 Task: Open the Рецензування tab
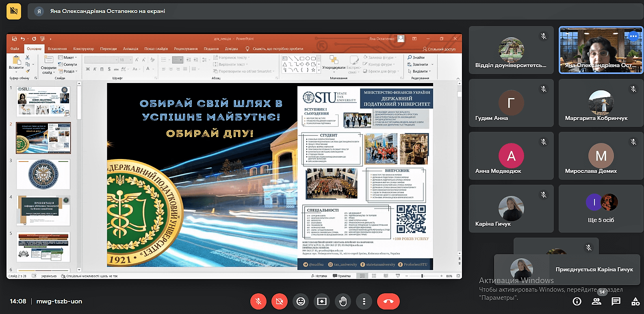point(186,49)
